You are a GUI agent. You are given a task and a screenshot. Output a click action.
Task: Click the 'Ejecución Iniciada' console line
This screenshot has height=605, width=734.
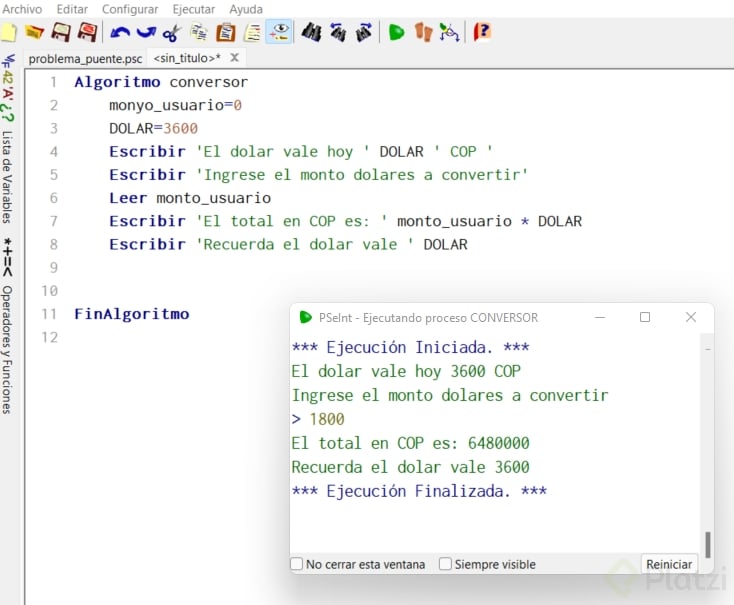[x=410, y=347]
